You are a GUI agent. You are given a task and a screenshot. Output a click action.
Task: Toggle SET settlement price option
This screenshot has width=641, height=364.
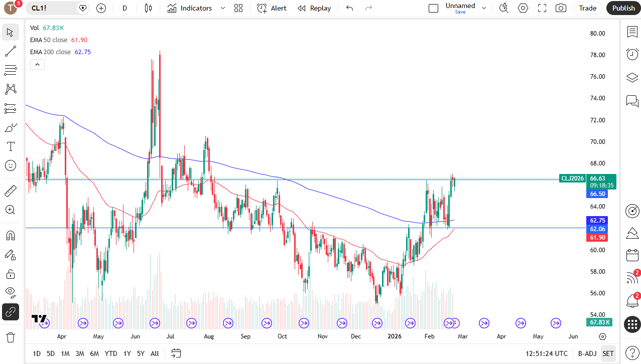pyautogui.click(x=608, y=353)
